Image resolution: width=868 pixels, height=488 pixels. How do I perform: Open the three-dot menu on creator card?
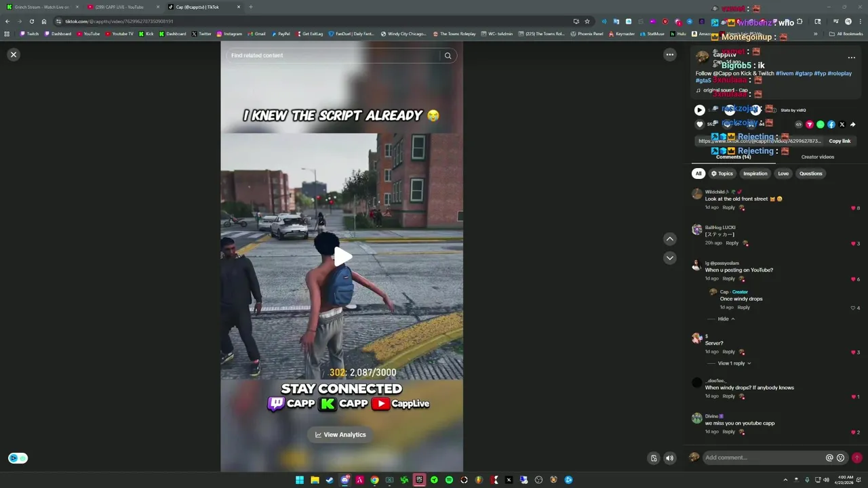852,58
